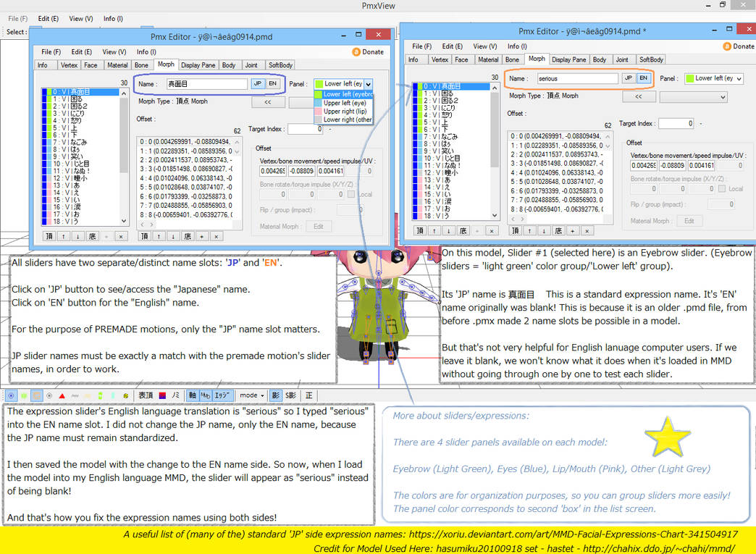Click the << button in right window

[639, 97]
